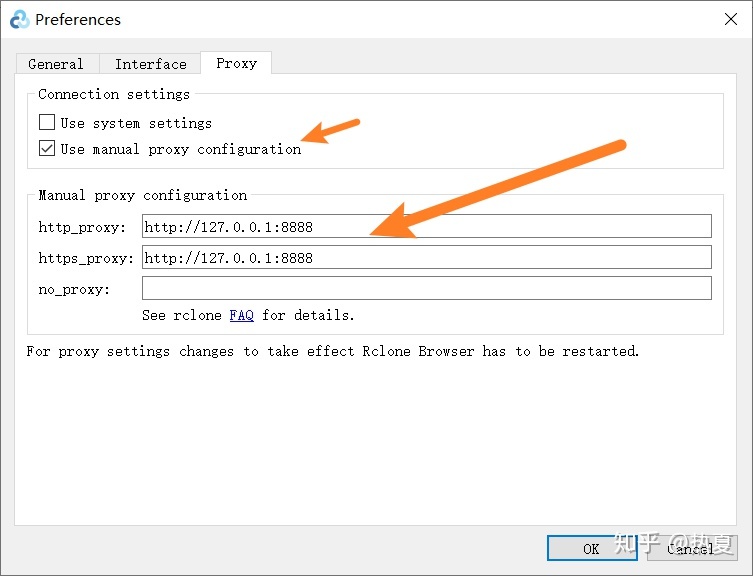This screenshot has height=576, width=753.
Task: Close the Preferences dialog with the X
Action: 731,19
